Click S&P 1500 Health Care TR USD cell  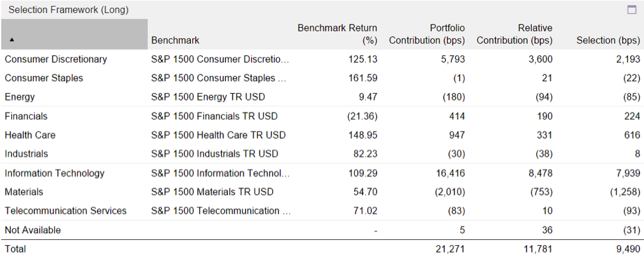coord(219,135)
